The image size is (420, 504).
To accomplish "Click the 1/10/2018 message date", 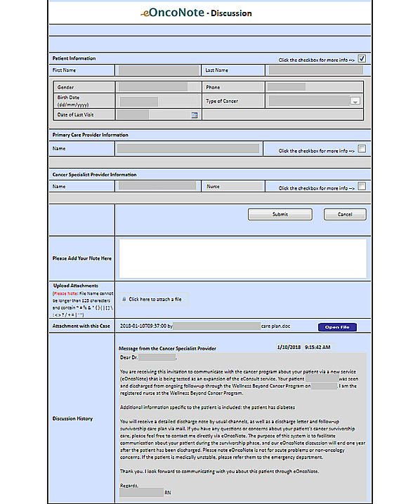I will coord(289,347).
